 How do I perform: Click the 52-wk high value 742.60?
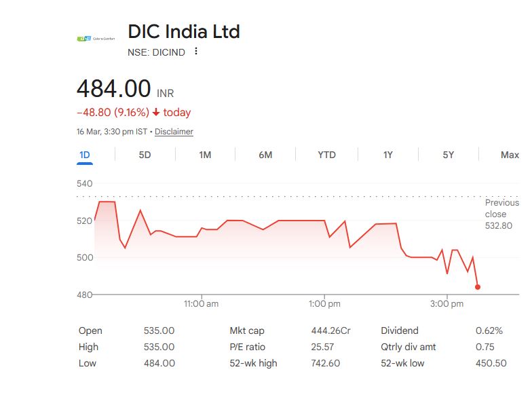(x=325, y=363)
